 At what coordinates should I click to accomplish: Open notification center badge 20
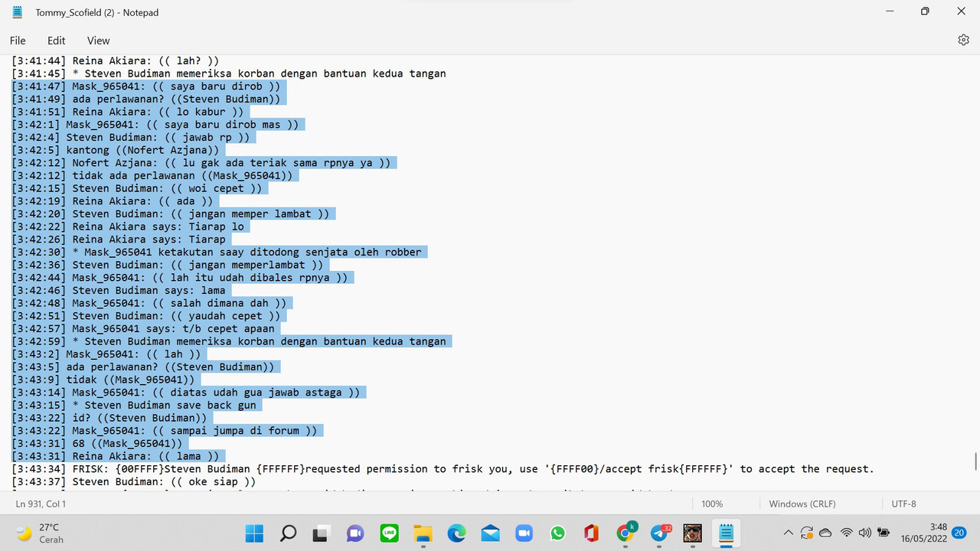(959, 533)
